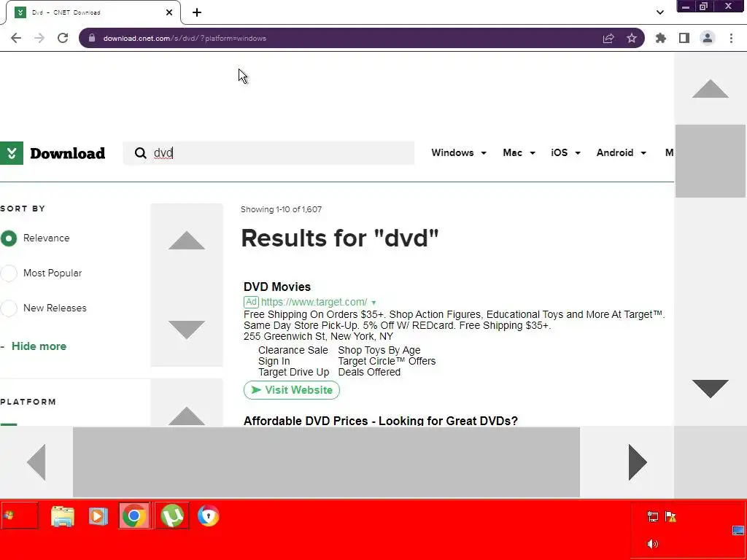Close the CNET Download tab

tap(169, 12)
